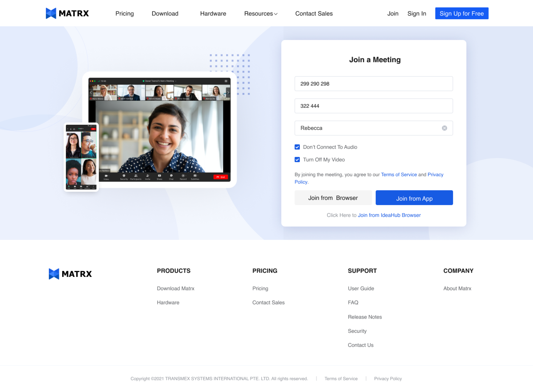This screenshot has height=392, width=533.
Task: Expand the Resources dropdown menu
Action: pos(261,14)
